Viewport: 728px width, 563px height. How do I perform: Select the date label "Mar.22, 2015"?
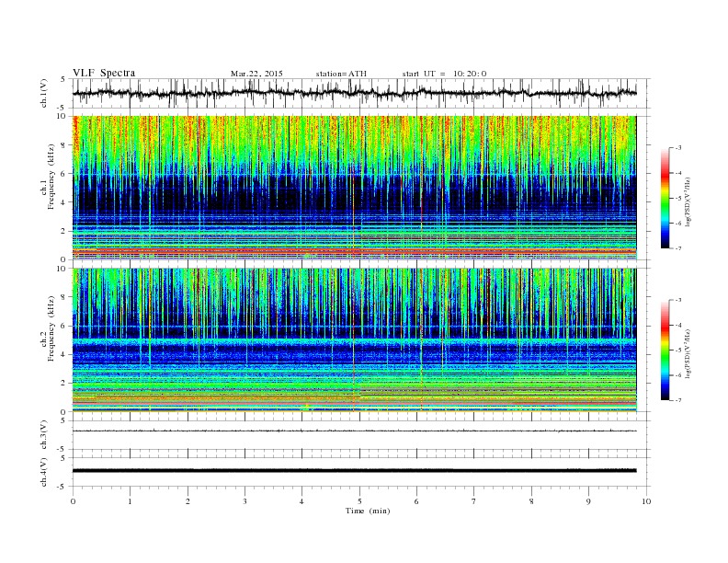coord(256,74)
